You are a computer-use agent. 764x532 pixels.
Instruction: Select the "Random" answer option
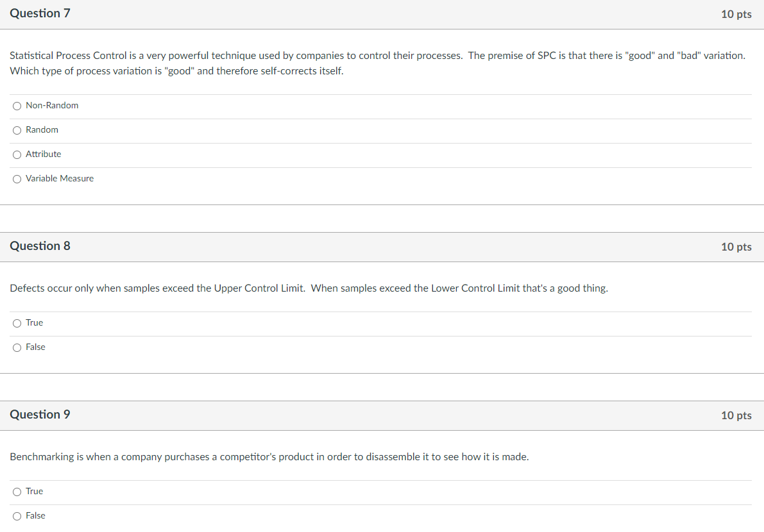pos(17,130)
